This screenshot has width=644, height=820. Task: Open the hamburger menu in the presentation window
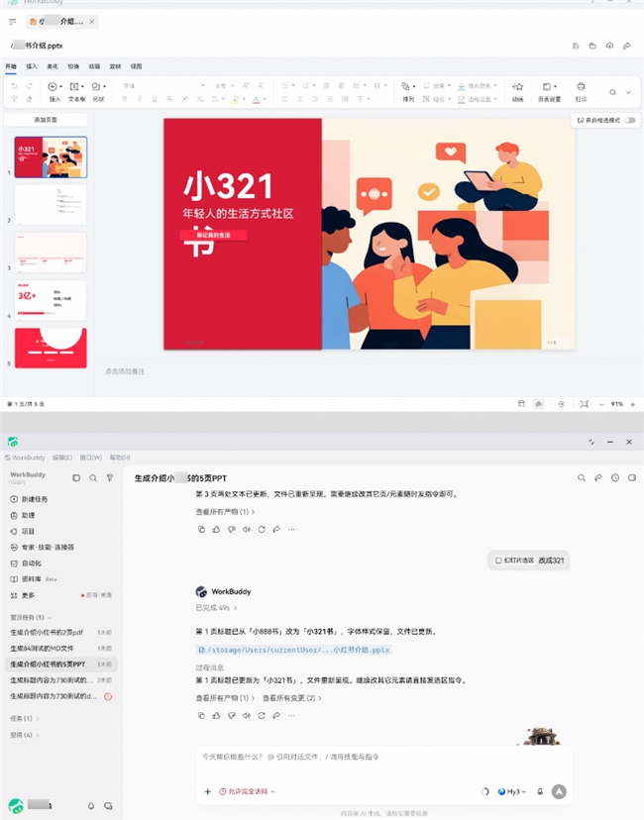tap(13, 22)
